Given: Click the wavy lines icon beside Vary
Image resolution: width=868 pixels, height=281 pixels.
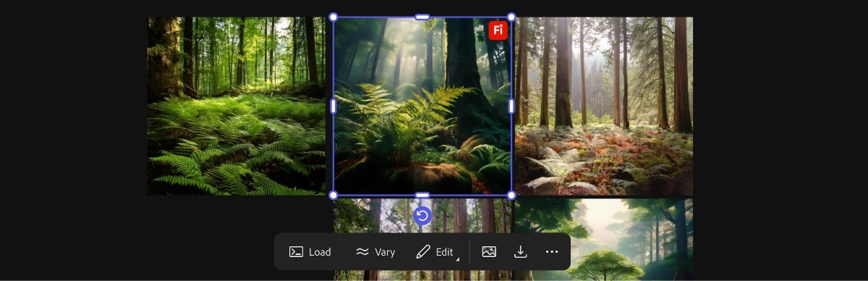Looking at the screenshot, I should (362, 252).
